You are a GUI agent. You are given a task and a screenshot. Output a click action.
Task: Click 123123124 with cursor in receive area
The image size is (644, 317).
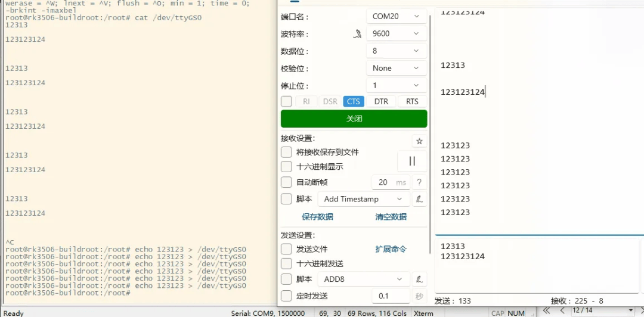pyautogui.click(x=463, y=92)
